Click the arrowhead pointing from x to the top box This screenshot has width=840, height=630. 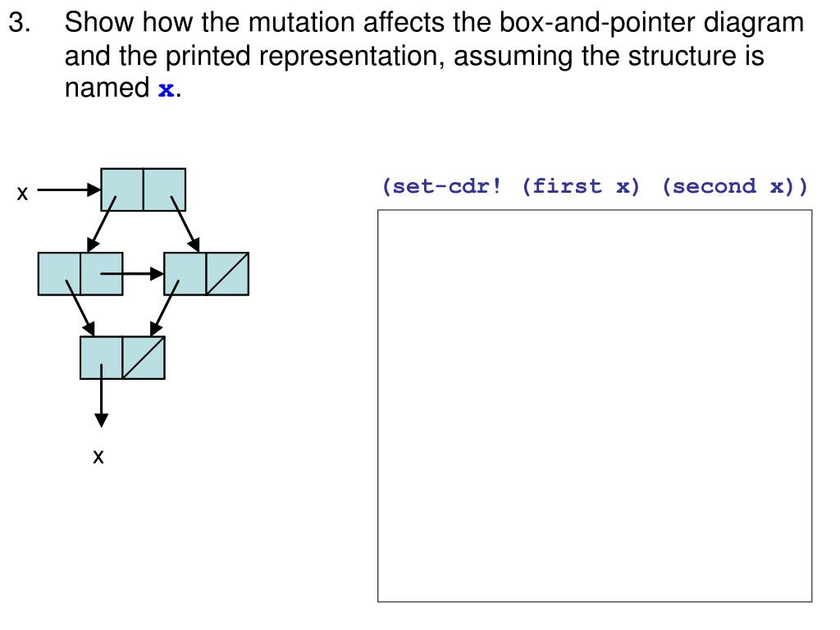tap(94, 189)
